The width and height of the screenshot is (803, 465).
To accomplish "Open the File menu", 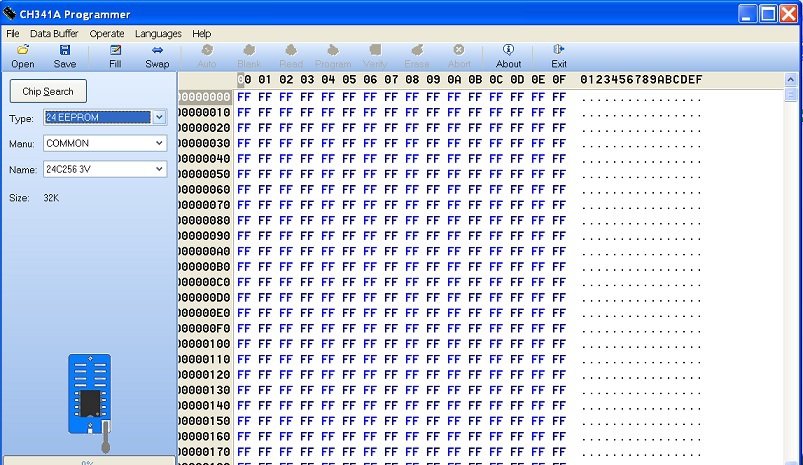I will click(13, 33).
